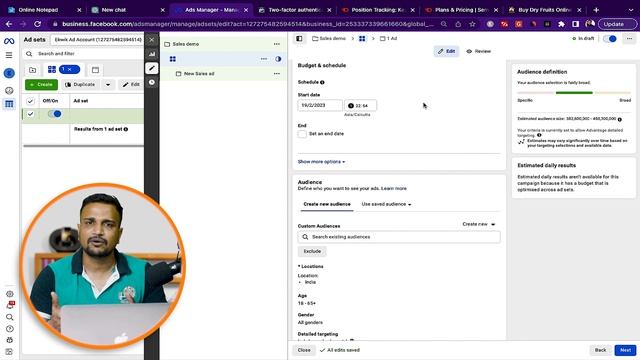Screen dimensions: 640x360
Task: Go back with the browser back arrow
Action: [x=9, y=24]
